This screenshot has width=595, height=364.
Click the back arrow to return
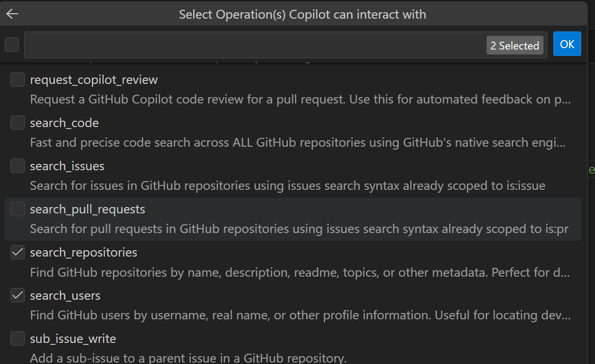[x=11, y=13]
